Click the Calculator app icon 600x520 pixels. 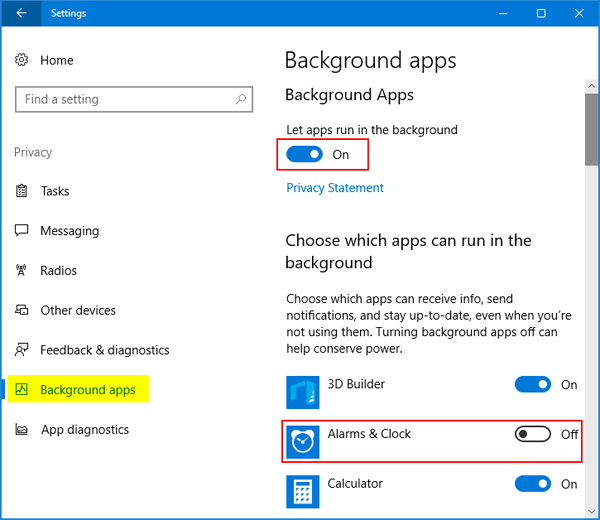[x=303, y=491]
